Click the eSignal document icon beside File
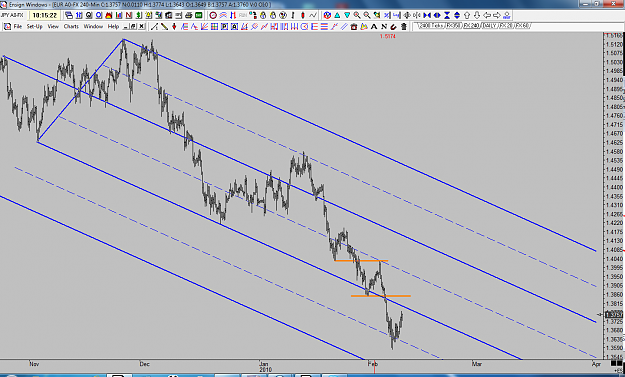This screenshot has height=377, width=625. click(7, 26)
